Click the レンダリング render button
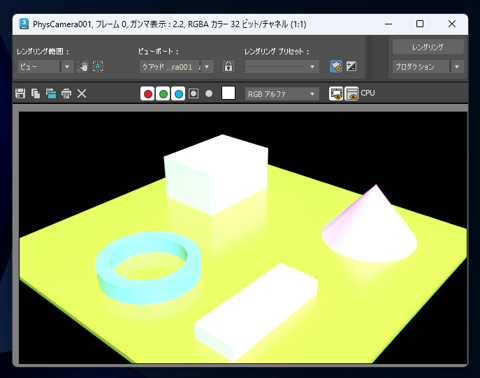The image size is (480, 378). (x=428, y=47)
